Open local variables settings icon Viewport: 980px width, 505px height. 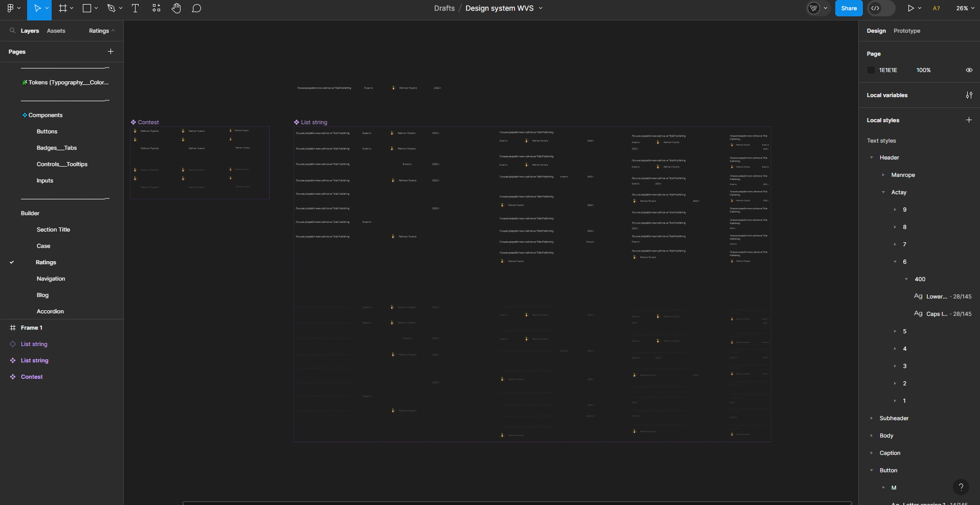tap(969, 95)
